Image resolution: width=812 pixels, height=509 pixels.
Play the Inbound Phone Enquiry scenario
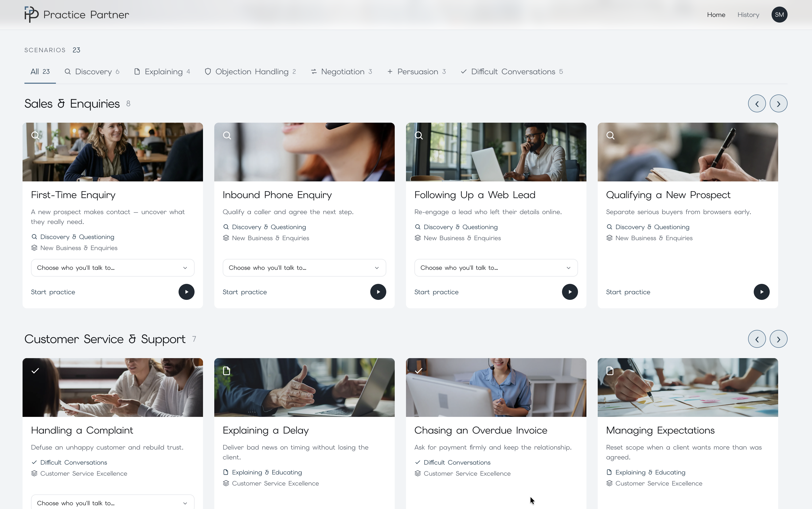tap(378, 292)
